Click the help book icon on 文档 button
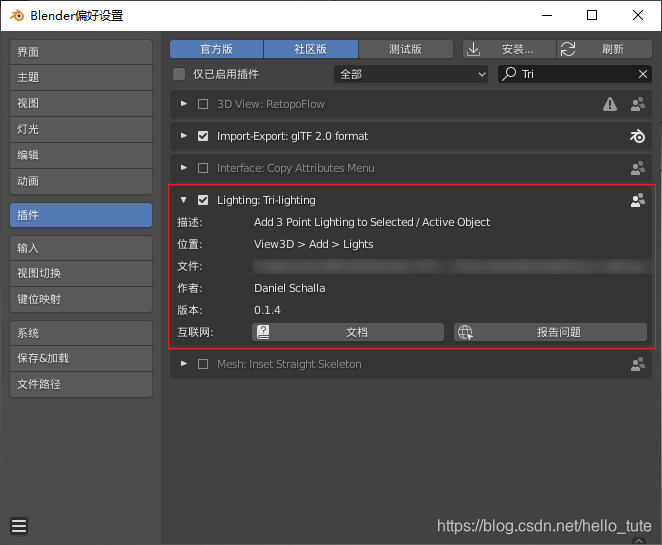 point(263,332)
